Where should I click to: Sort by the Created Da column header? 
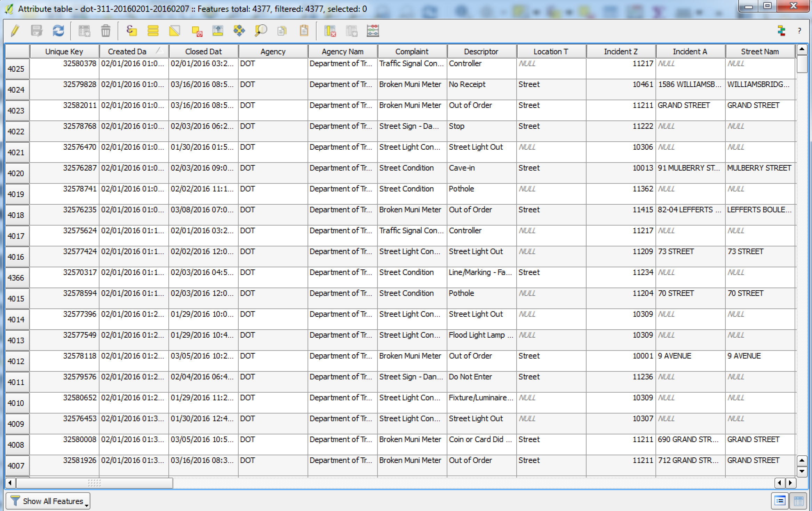134,52
